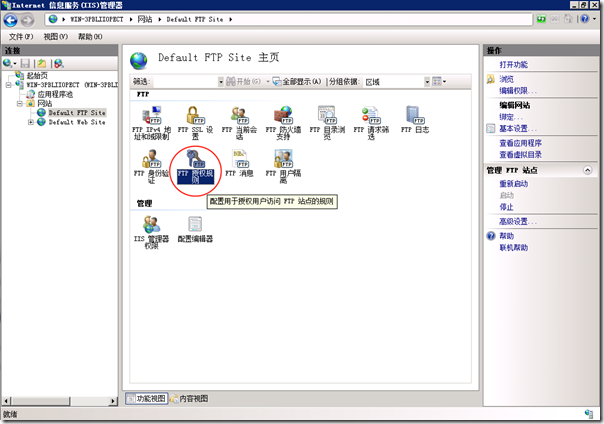Open IIS 管理器权限 icon
The width and height of the screenshot is (604, 424).
coord(152,232)
